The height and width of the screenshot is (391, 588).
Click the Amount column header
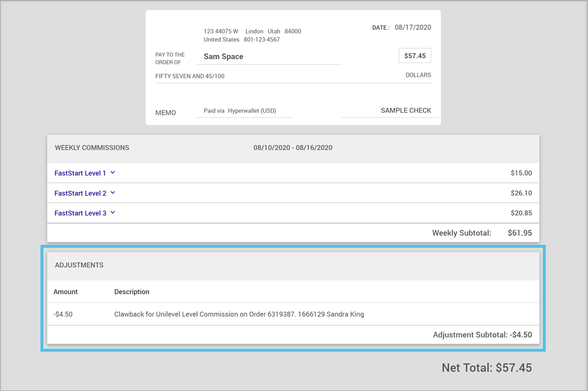(x=66, y=292)
